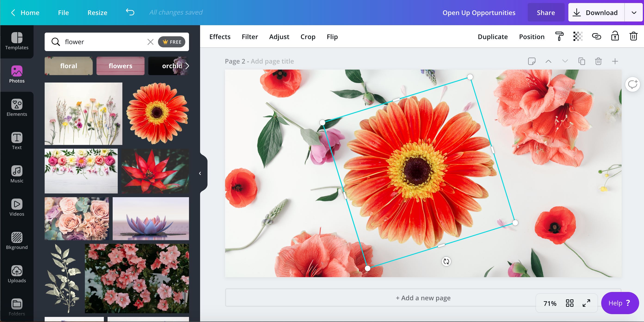Click the Effects tool in toolbar
The width and height of the screenshot is (644, 322).
click(x=220, y=37)
